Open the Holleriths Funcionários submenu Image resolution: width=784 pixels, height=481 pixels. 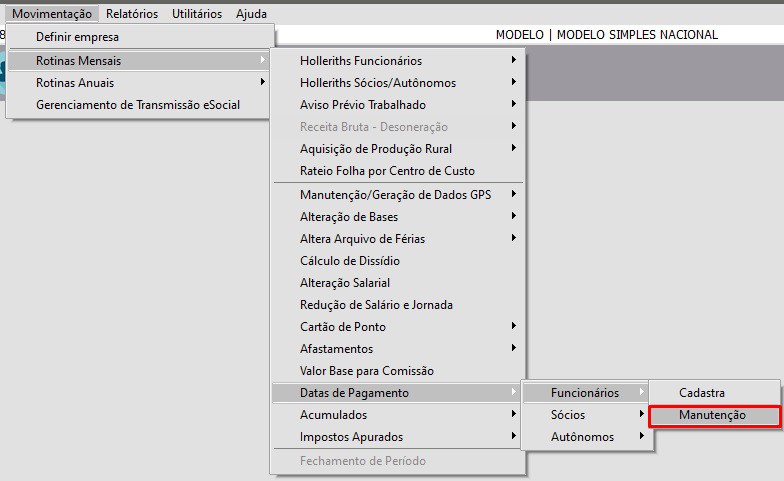tap(396, 61)
